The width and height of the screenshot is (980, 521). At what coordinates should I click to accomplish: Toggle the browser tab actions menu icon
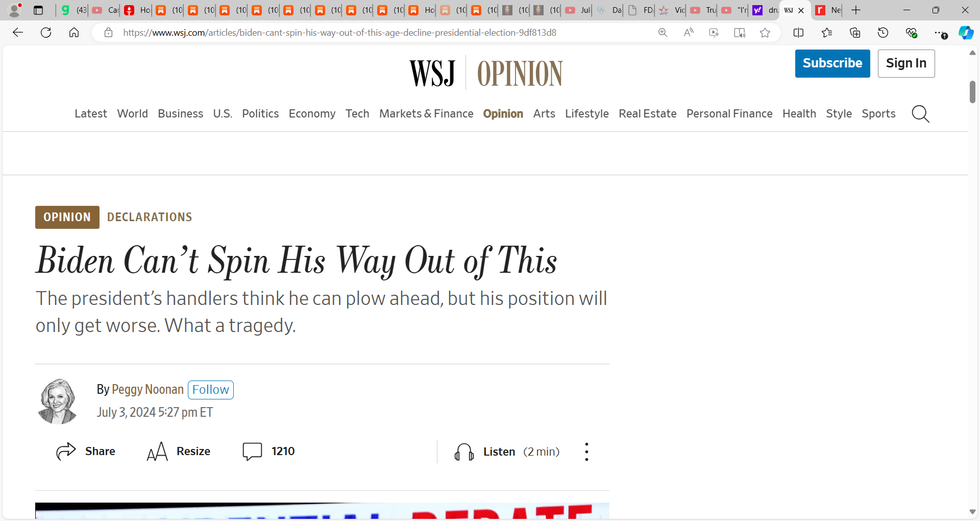pyautogui.click(x=38, y=10)
